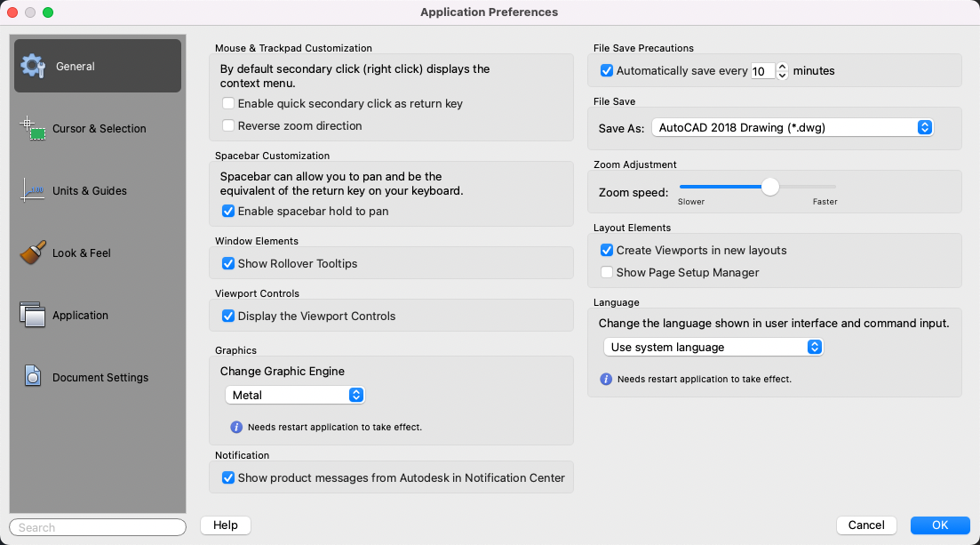Open Look & Feel paintbrush icon

pyautogui.click(x=33, y=252)
